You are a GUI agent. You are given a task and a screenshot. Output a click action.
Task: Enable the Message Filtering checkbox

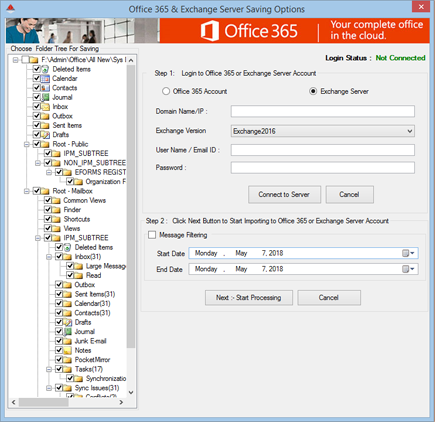click(x=152, y=235)
